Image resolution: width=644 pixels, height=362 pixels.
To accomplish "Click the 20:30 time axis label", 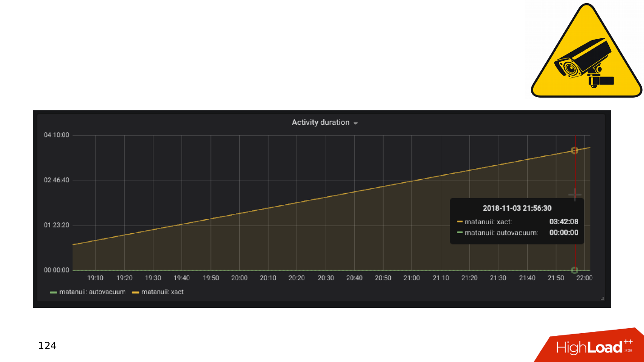I will click(326, 278).
